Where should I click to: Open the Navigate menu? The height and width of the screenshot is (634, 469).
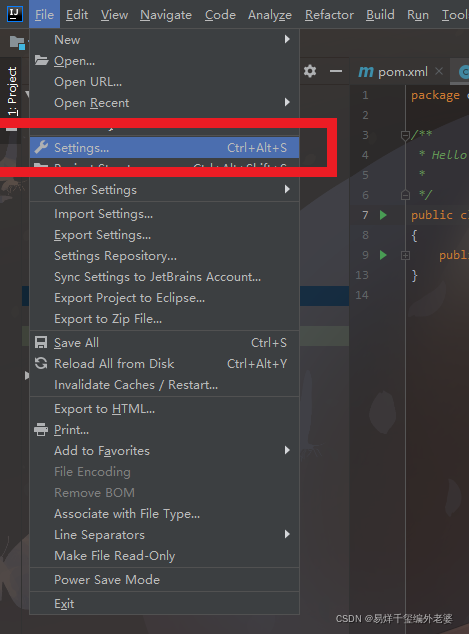pos(166,15)
